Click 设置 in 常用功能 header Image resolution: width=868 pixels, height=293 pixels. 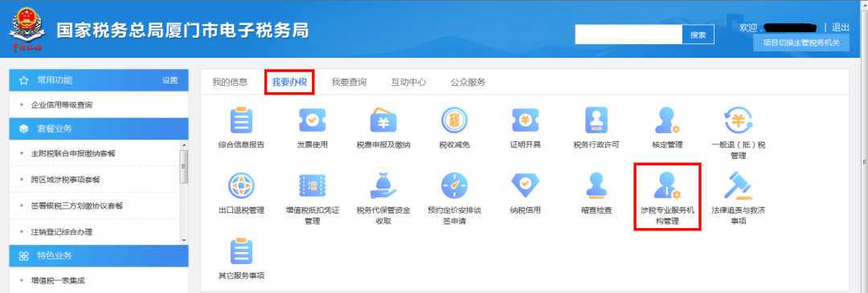pyautogui.click(x=170, y=80)
